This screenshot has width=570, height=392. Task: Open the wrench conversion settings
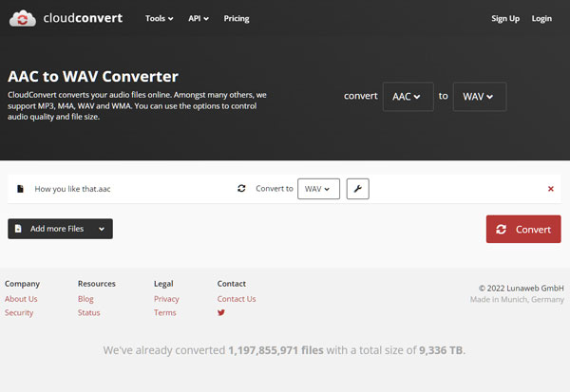[x=357, y=189]
